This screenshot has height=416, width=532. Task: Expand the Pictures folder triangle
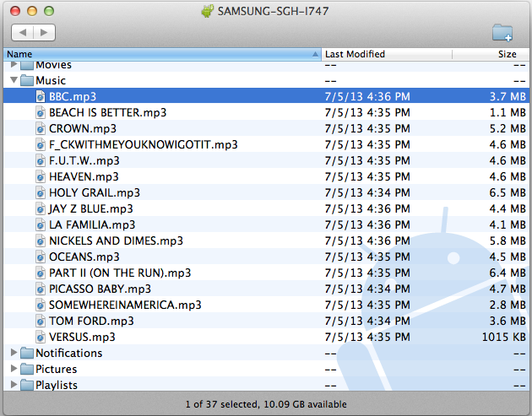tap(14, 369)
